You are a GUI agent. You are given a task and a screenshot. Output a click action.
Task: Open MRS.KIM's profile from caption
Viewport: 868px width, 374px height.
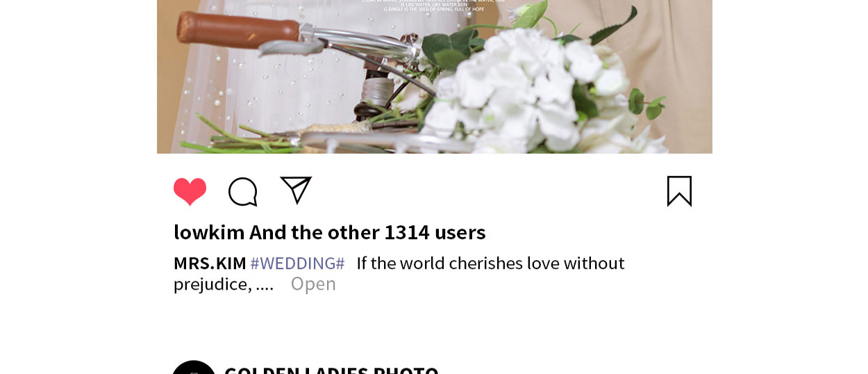click(x=210, y=263)
